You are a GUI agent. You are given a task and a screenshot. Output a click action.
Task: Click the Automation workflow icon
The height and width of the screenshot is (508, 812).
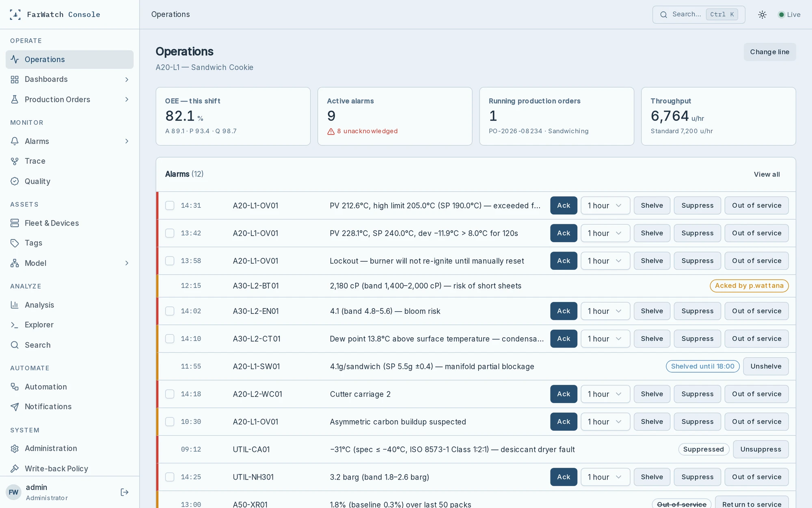point(15,387)
